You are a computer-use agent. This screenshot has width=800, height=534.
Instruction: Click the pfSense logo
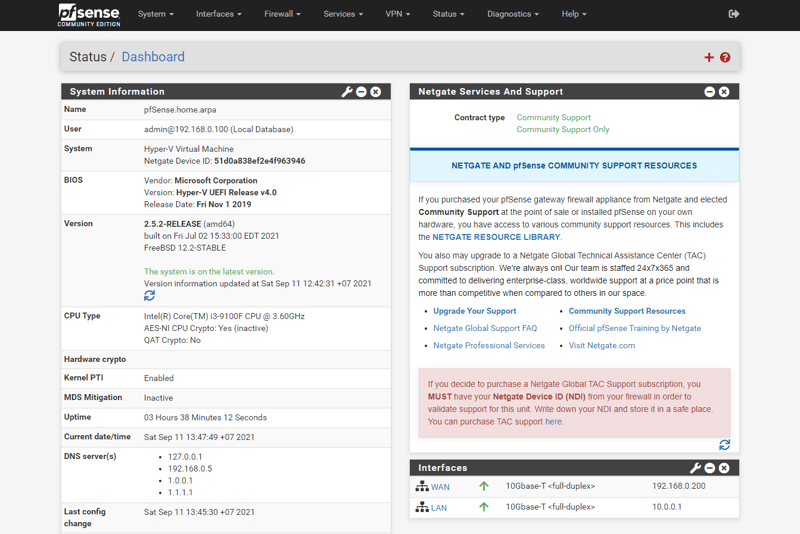click(89, 14)
